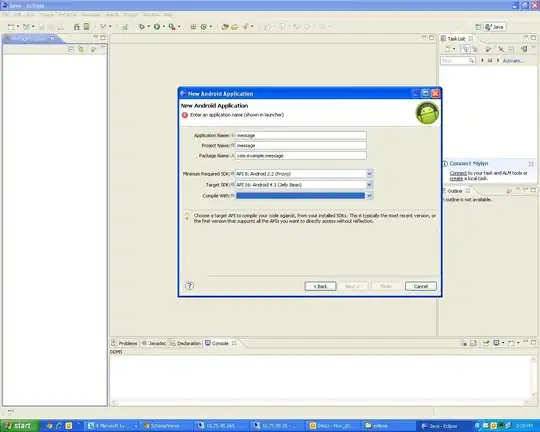Click the Project Name input field
The height and width of the screenshot is (432, 540).
(301, 145)
